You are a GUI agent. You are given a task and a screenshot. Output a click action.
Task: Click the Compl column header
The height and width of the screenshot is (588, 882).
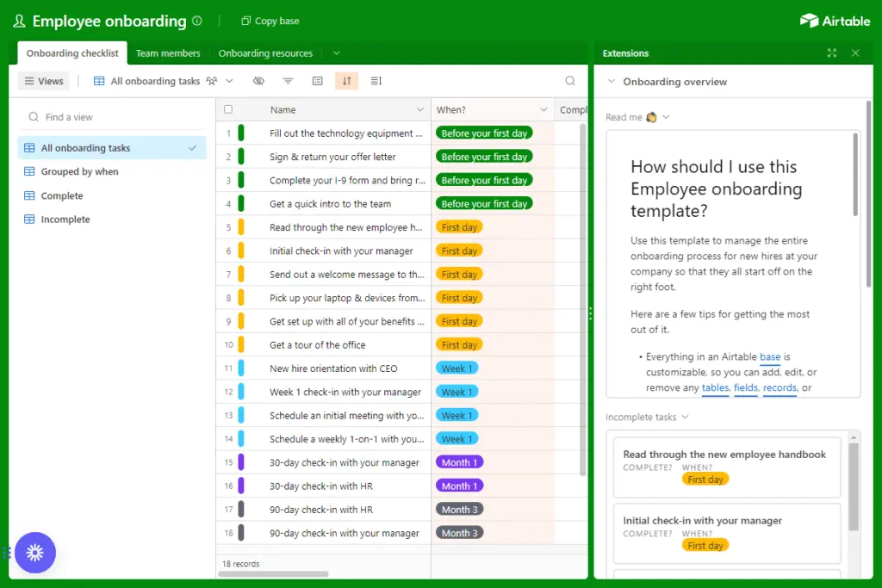pos(572,109)
